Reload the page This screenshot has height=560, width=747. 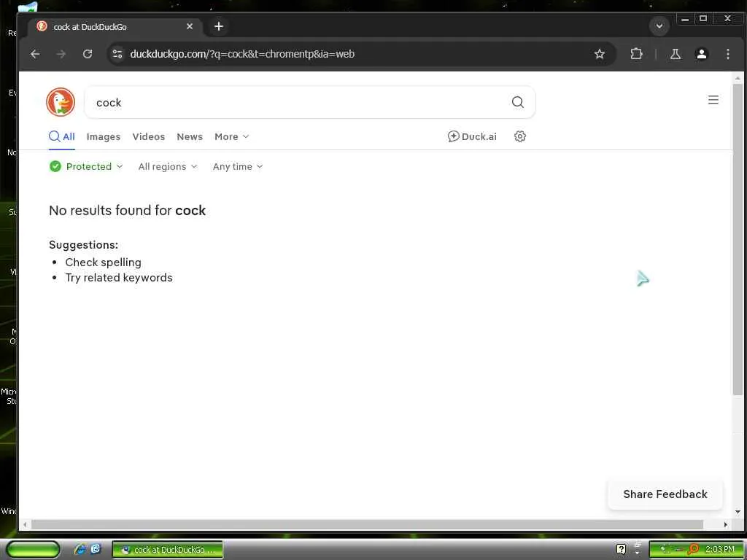[x=88, y=54]
